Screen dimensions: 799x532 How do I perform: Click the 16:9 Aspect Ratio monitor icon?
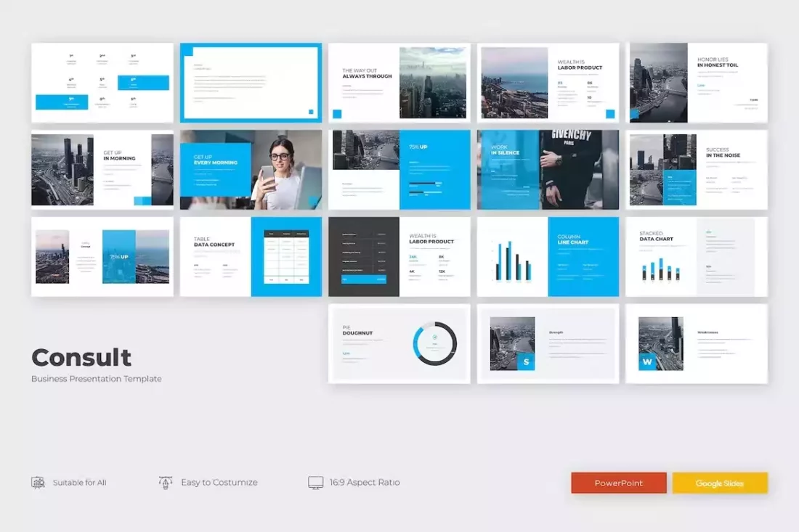pos(316,481)
